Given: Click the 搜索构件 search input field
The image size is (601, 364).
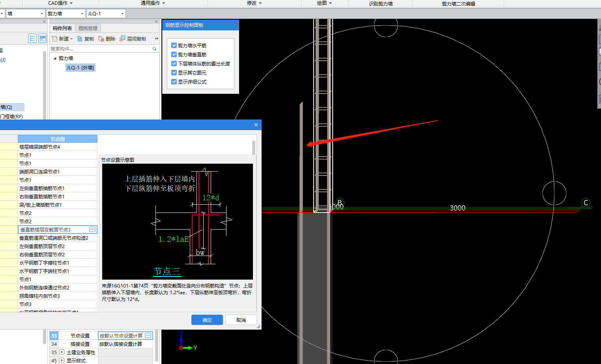Looking at the screenshot, I should [x=100, y=49].
